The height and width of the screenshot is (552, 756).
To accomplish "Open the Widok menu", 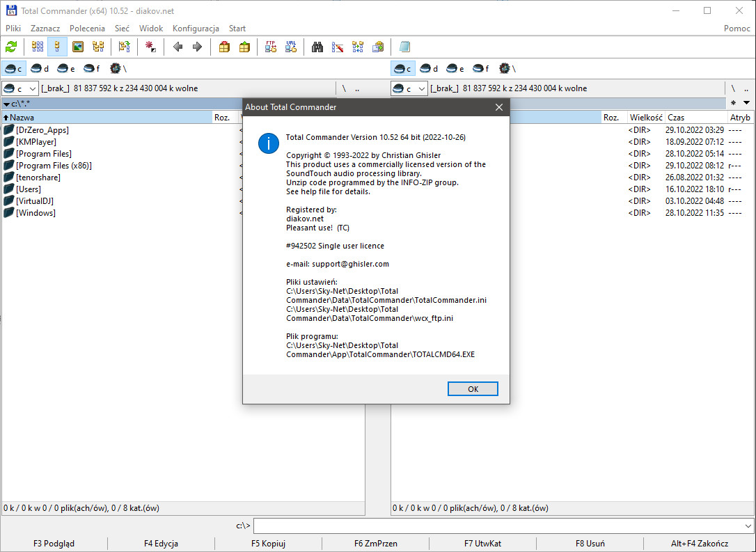I will [x=151, y=29].
